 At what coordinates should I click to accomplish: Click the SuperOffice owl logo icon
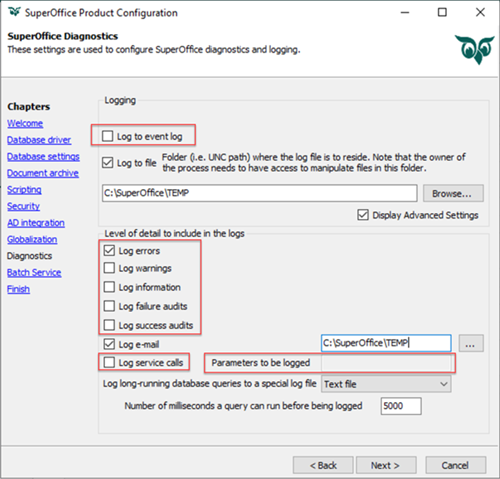475,50
